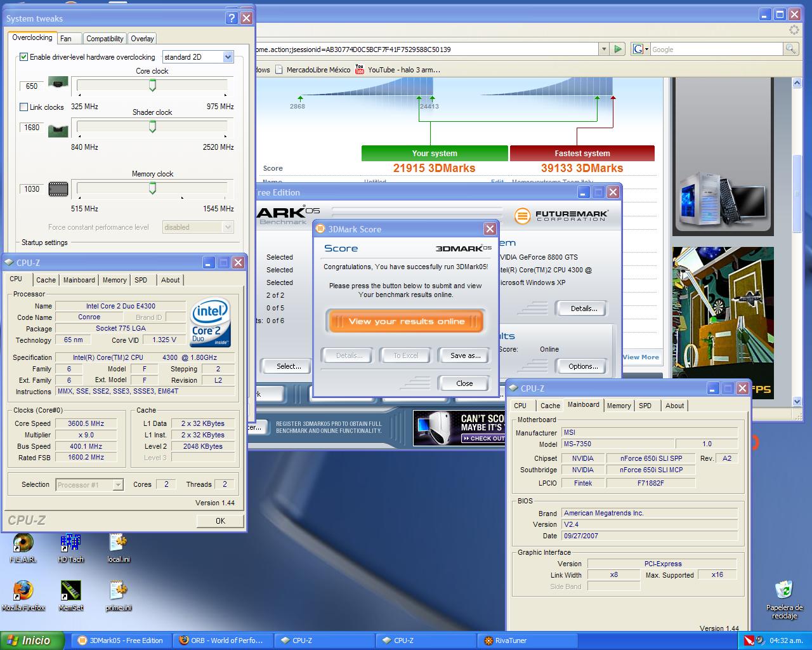Screen dimensions: 812x650
Task: Click memory chip icon beside memory clock
Action: [58, 189]
